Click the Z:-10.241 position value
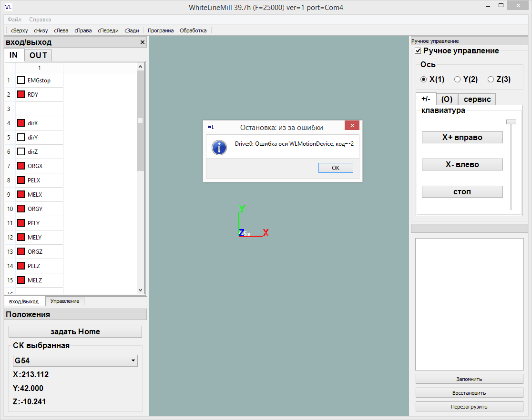 click(x=30, y=402)
